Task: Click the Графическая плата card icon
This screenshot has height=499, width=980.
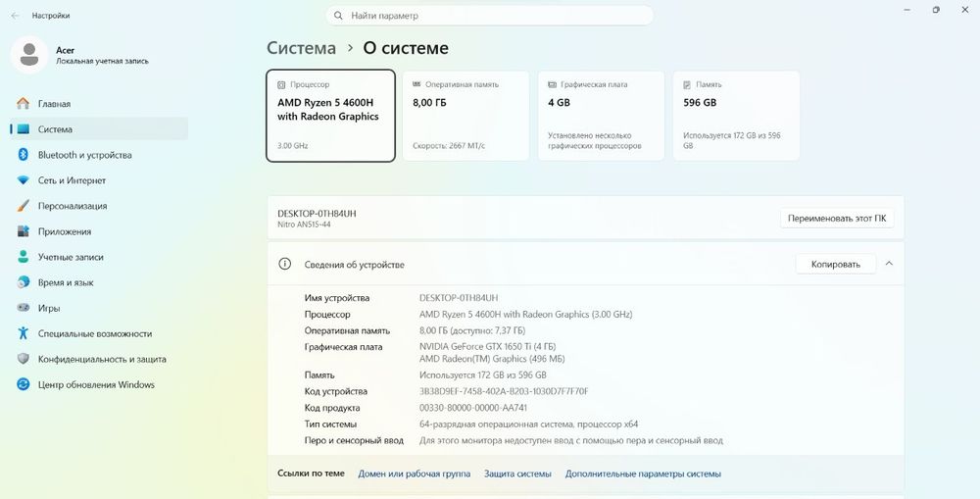Action: click(552, 84)
